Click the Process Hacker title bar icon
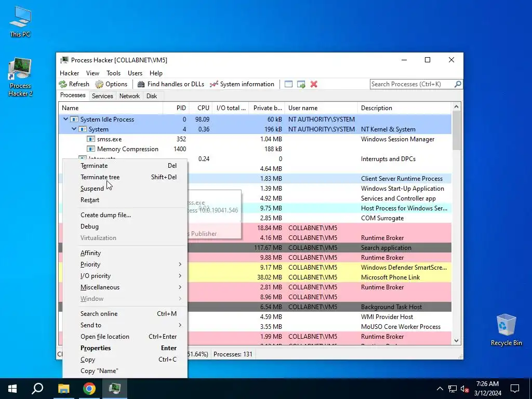 coord(64,60)
